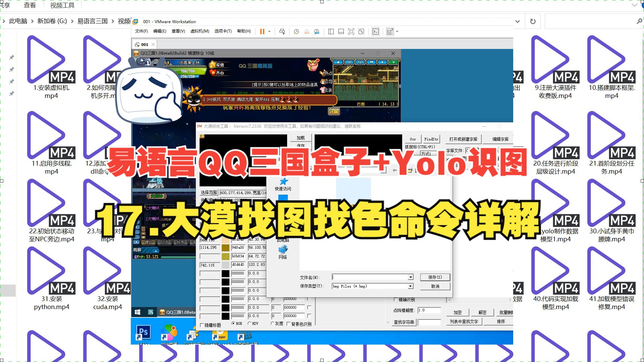Click the 寻路 button below minimap
644x362 pixels.
coord(334,111)
